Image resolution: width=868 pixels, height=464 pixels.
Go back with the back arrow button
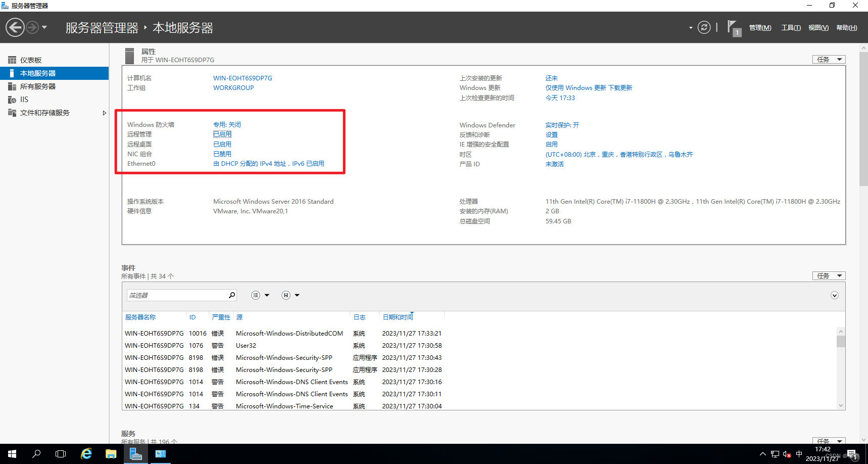[x=15, y=27]
